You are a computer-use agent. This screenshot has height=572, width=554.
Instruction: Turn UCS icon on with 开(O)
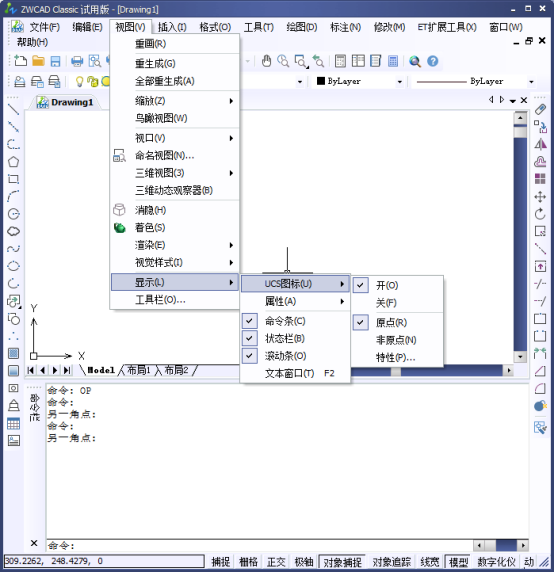397,285
